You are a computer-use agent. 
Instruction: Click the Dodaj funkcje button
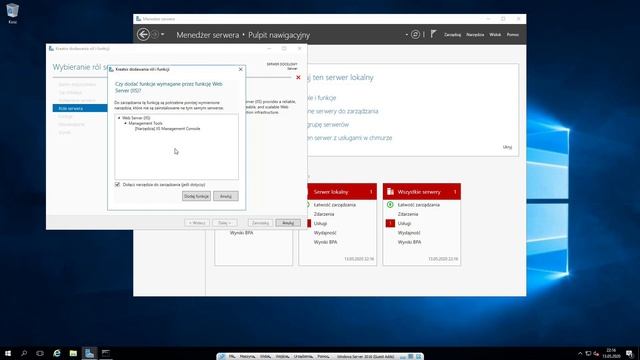pos(196,196)
